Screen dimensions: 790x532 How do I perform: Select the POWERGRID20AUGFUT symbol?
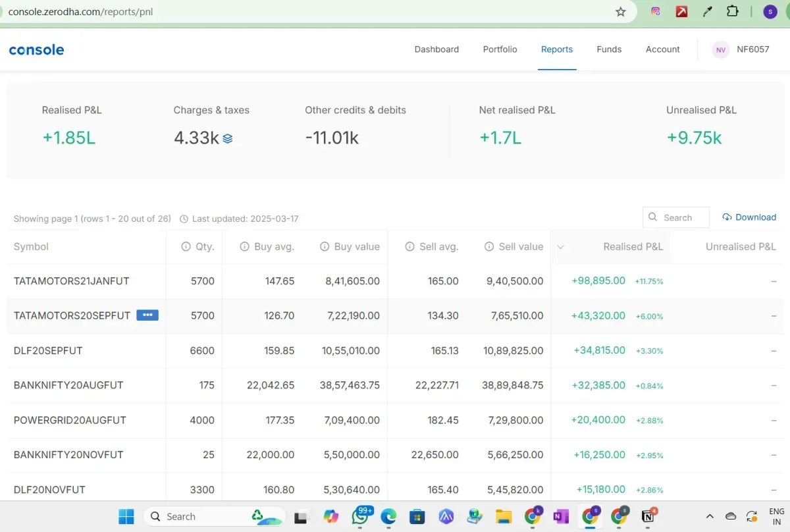pyautogui.click(x=70, y=420)
